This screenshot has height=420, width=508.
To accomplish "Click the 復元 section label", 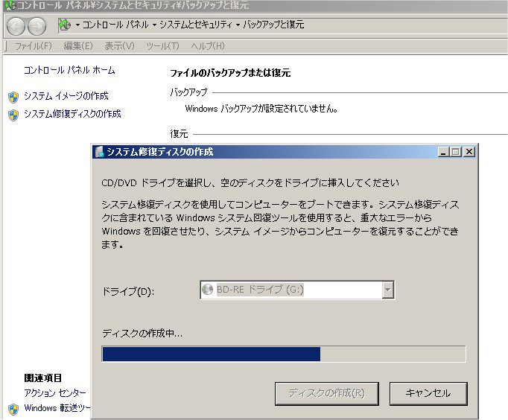I will 179,134.
